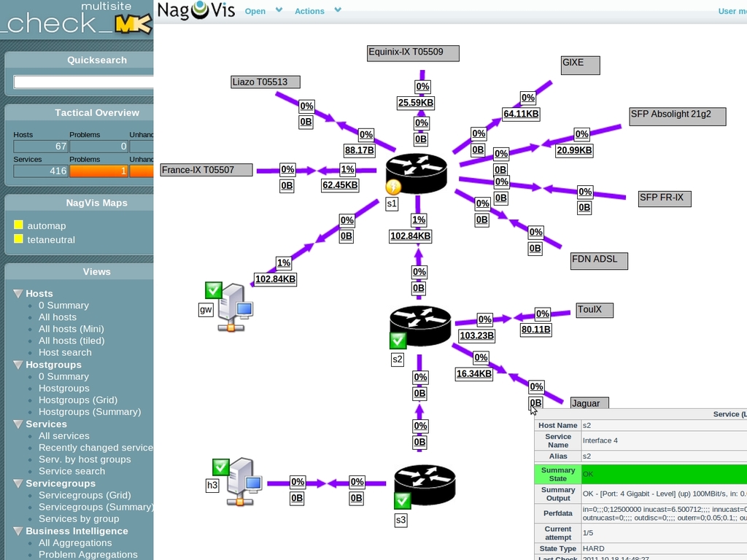Open the NagVis Open menu

[255, 11]
